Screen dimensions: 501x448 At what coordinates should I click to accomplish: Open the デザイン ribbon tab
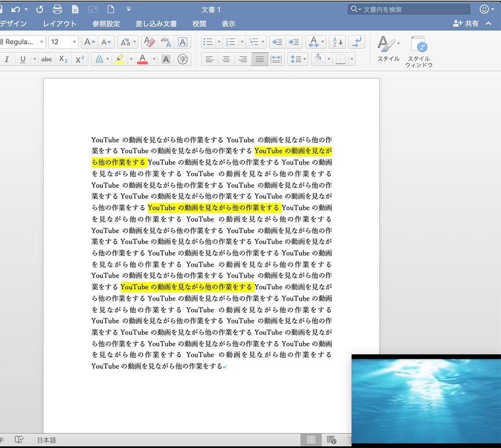tap(13, 24)
